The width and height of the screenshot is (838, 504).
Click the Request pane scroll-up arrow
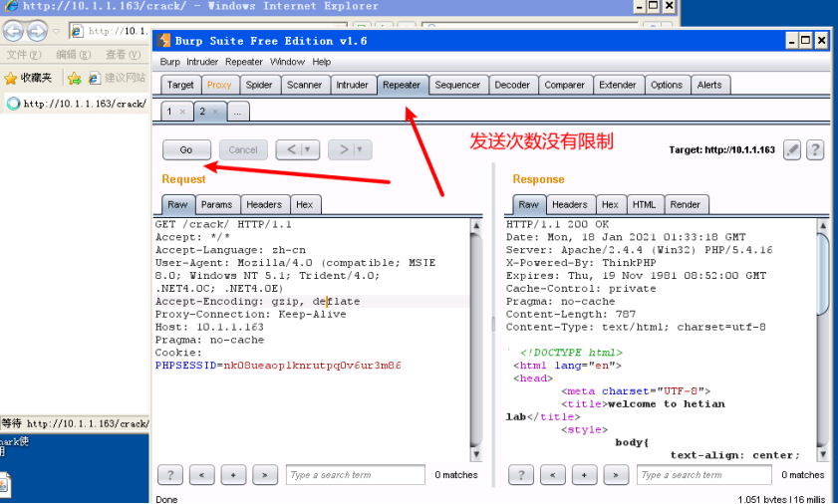point(475,225)
